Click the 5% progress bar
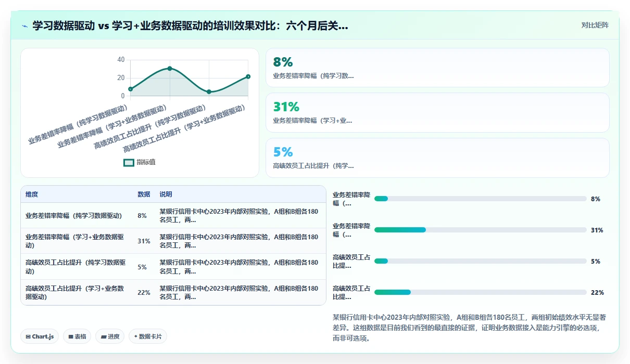630x364 pixels. click(x=481, y=261)
